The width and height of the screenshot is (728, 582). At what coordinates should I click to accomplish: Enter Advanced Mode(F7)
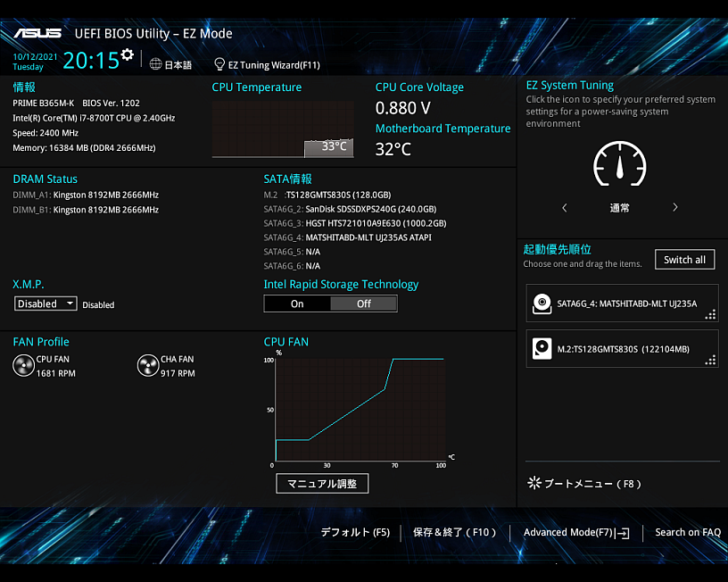[x=567, y=532]
